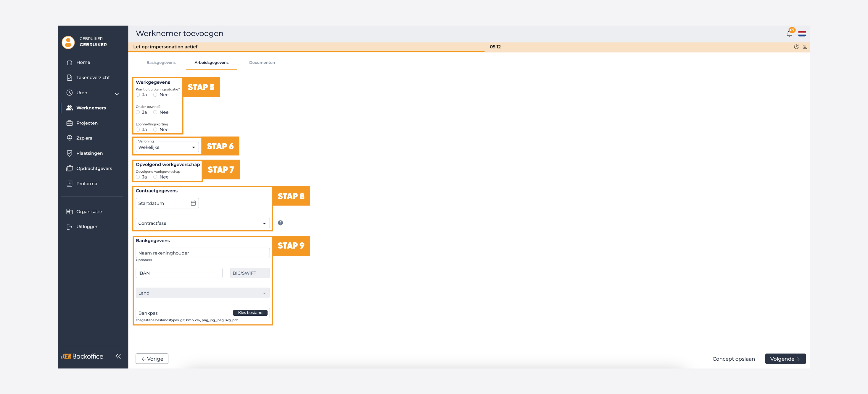
Task: Click the Startdatum input field
Action: click(167, 203)
